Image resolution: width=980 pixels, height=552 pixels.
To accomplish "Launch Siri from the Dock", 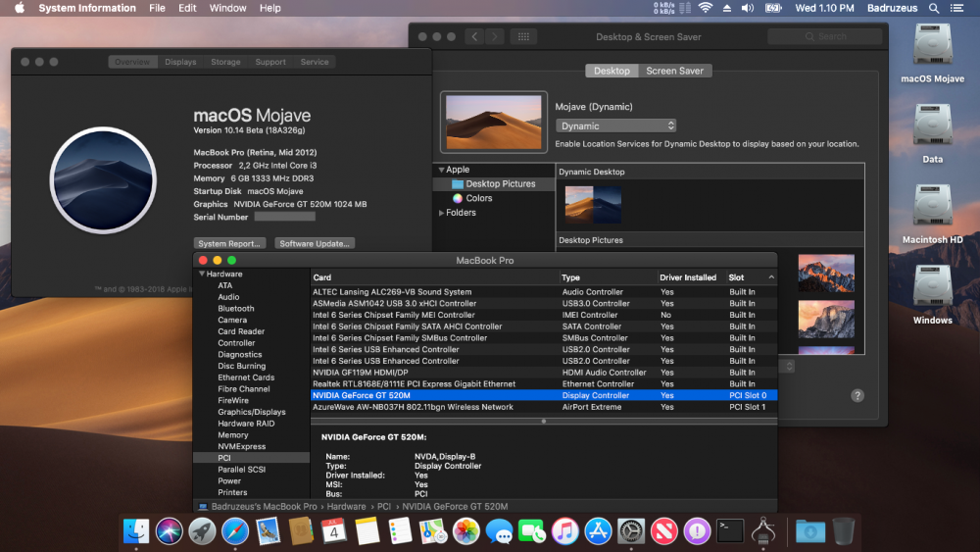I will pyautogui.click(x=170, y=531).
